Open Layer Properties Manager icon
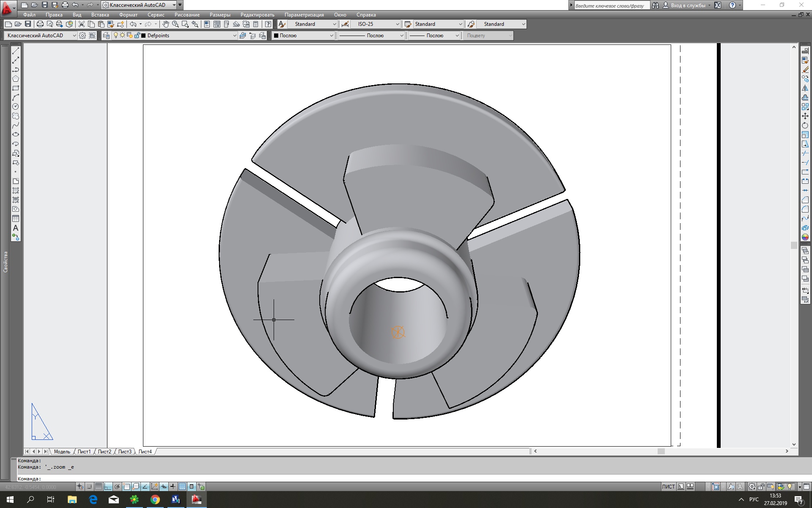Screen dimensions: 812x508 (x=106, y=36)
